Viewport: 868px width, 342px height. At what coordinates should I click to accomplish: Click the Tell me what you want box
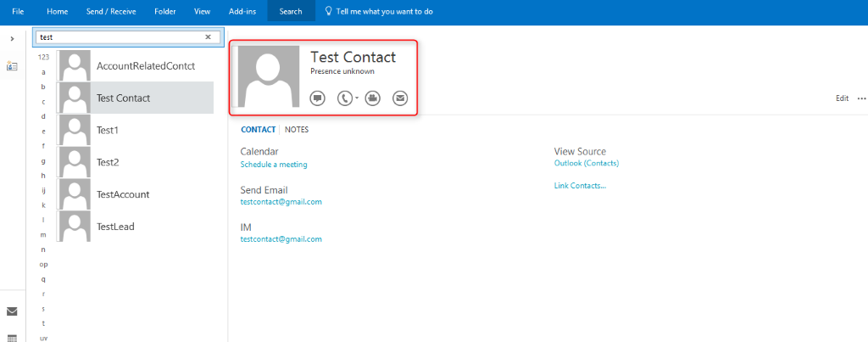(384, 11)
